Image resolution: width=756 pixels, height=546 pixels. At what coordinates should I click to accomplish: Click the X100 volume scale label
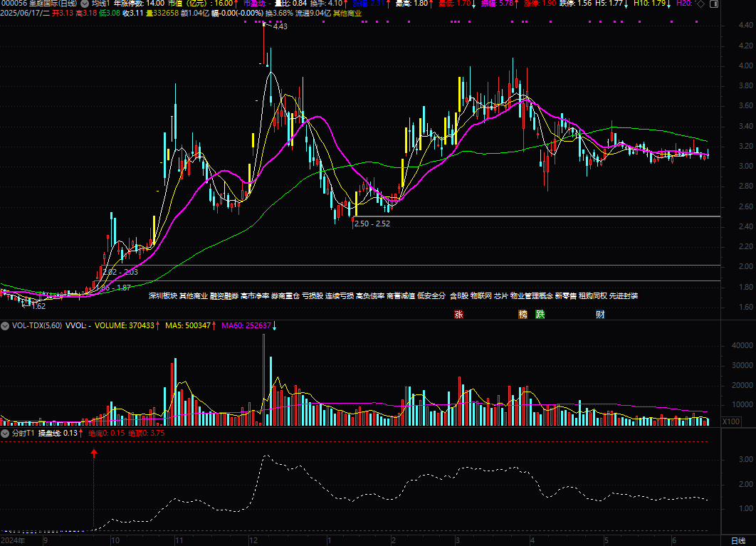click(x=731, y=421)
